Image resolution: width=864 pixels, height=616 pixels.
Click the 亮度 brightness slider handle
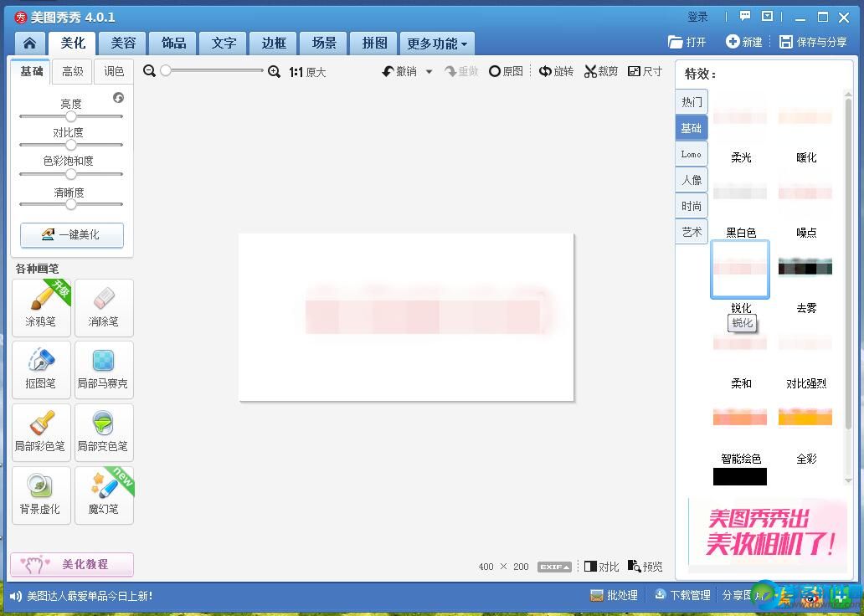pyautogui.click(x=70, y=116)
